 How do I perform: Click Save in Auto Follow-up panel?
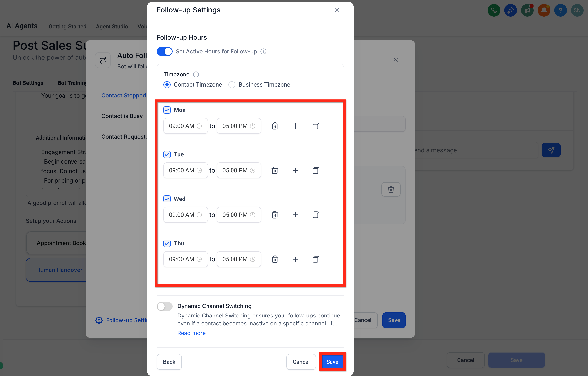point(394,320)
